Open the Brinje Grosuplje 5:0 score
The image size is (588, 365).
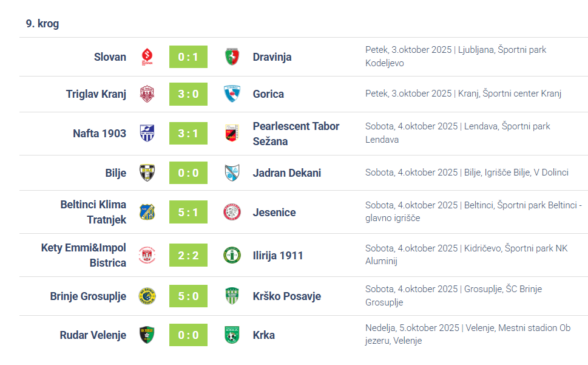[x=188, y=296]
